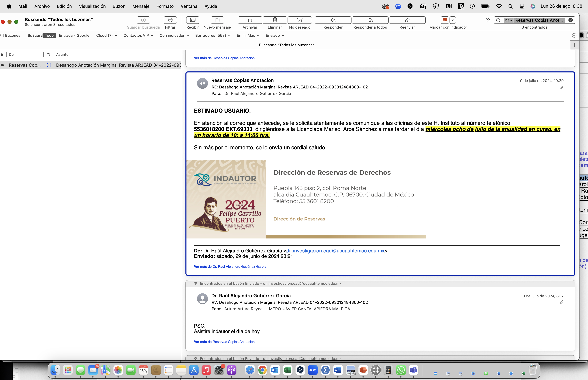
Task: Open Microsoft Teams from the Dock
Action: click(413, 370)
